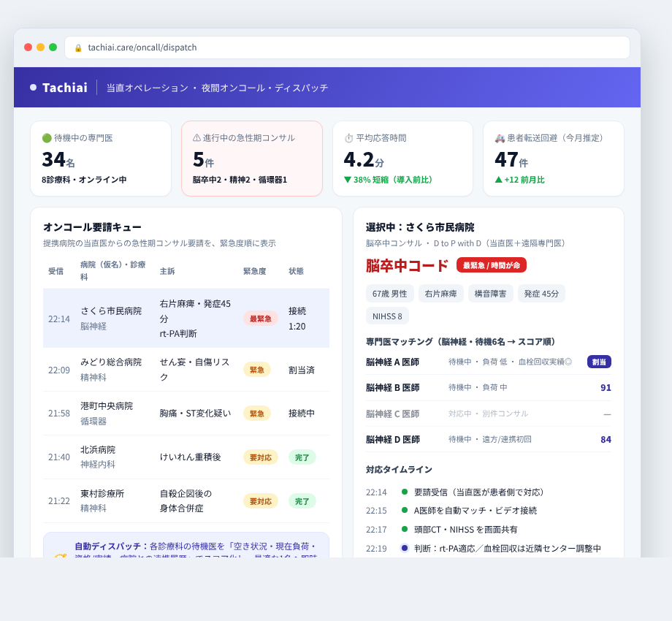Select the 北浜病院 queue row

click(x=186, y=457)
